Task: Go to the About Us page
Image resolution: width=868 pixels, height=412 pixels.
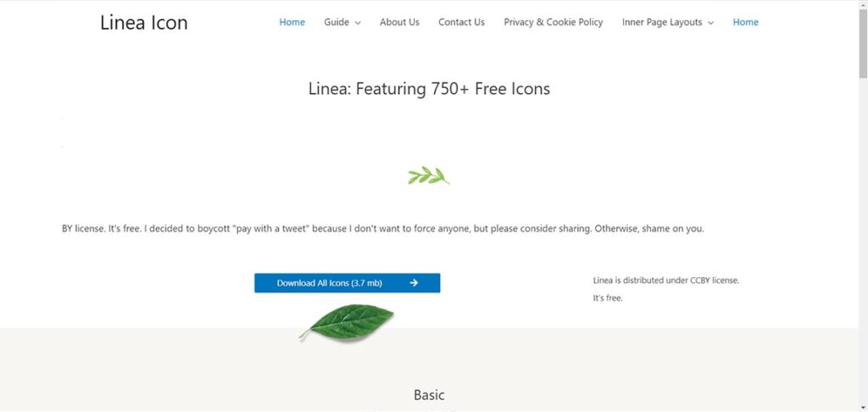Action: coord(399,22)
